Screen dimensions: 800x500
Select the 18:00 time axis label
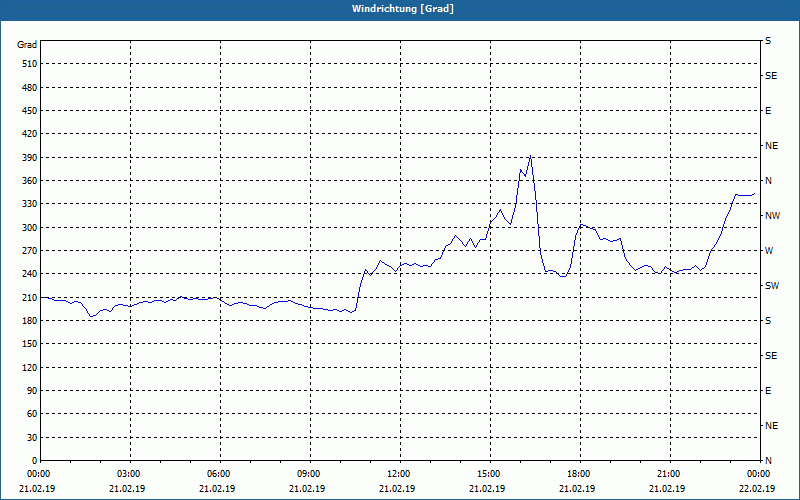tap(579, 474)
